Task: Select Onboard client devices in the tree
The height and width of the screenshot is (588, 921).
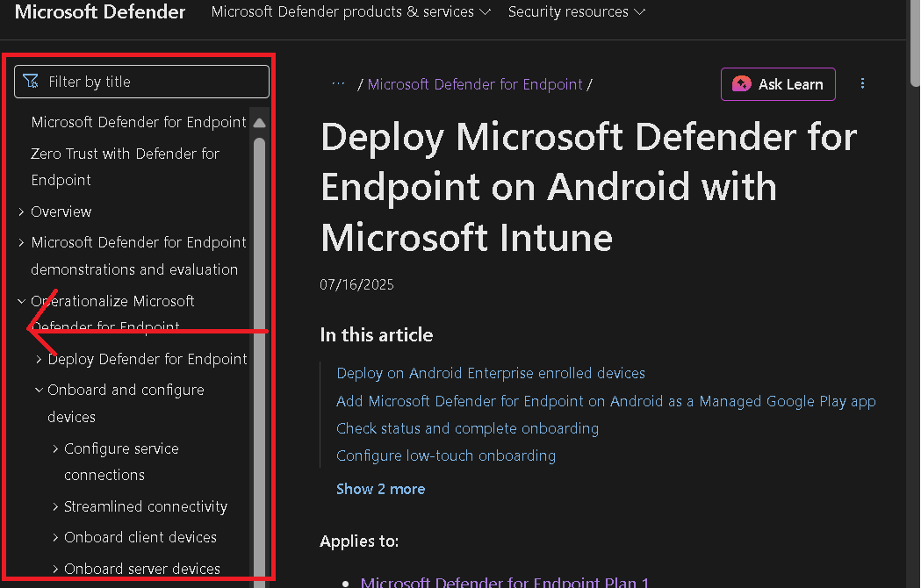Action: tap(140, 537)
